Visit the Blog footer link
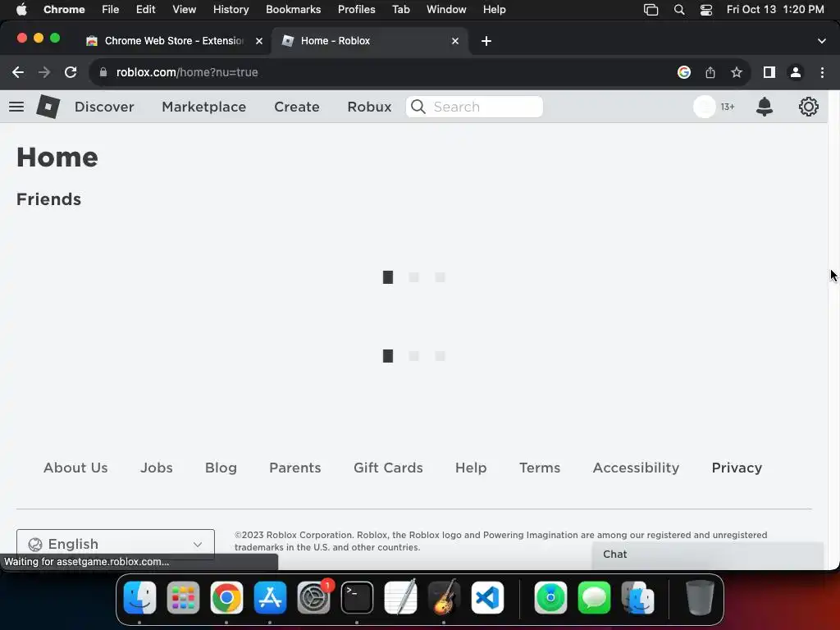The width and height of the screenshot is (840, 630). [x=221, y=468]
